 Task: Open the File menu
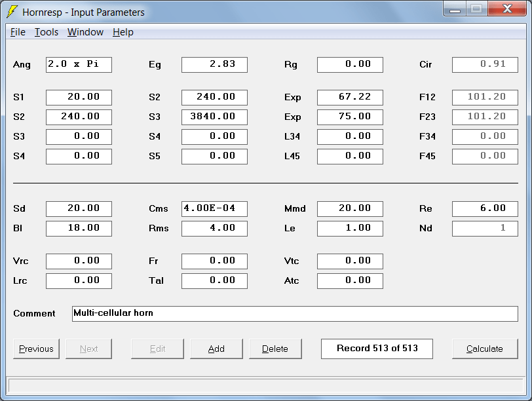(x=18, y=32)
